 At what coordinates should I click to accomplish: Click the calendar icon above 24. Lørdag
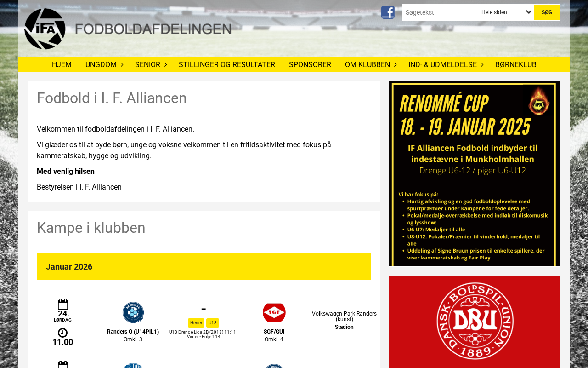63,304
